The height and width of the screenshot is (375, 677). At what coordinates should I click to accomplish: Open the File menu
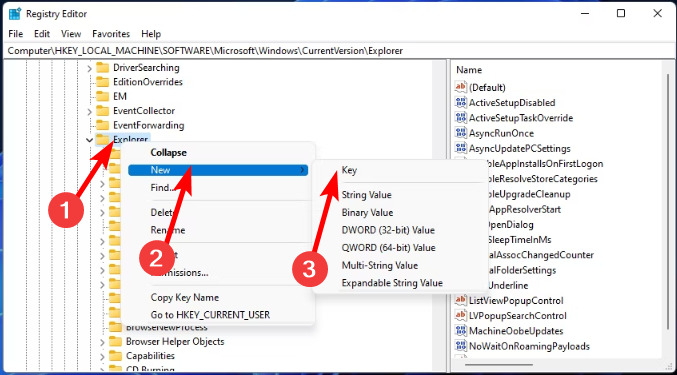coord(16,34)
